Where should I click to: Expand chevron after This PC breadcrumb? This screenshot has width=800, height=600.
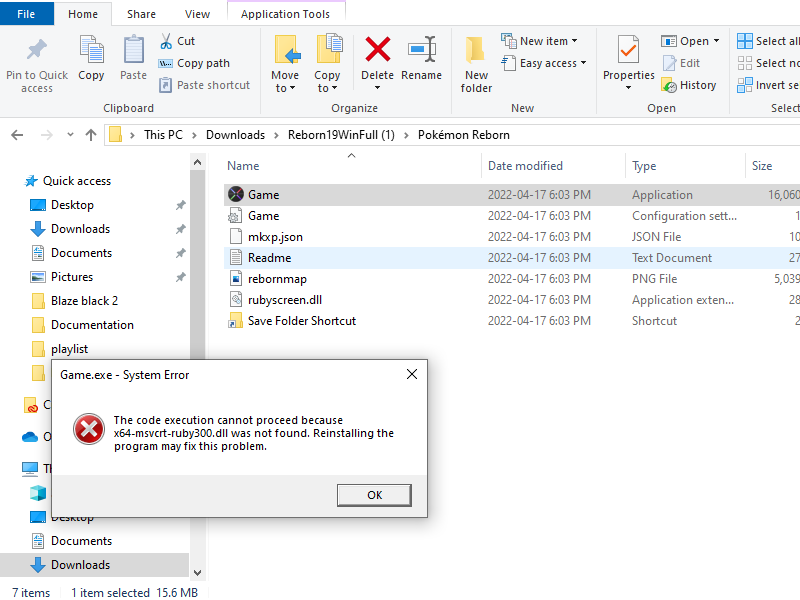click(194, 135)
